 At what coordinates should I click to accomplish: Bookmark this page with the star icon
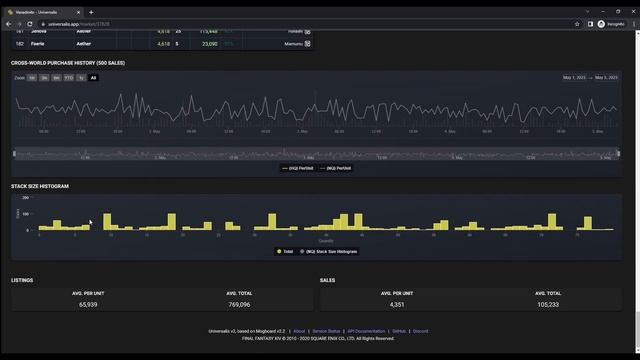coord(577,24)
